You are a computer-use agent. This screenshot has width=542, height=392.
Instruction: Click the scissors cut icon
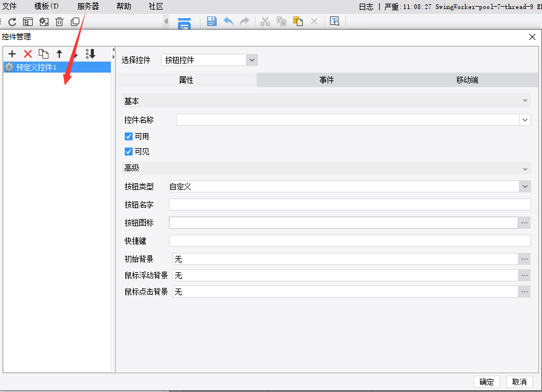coord(265,21)
